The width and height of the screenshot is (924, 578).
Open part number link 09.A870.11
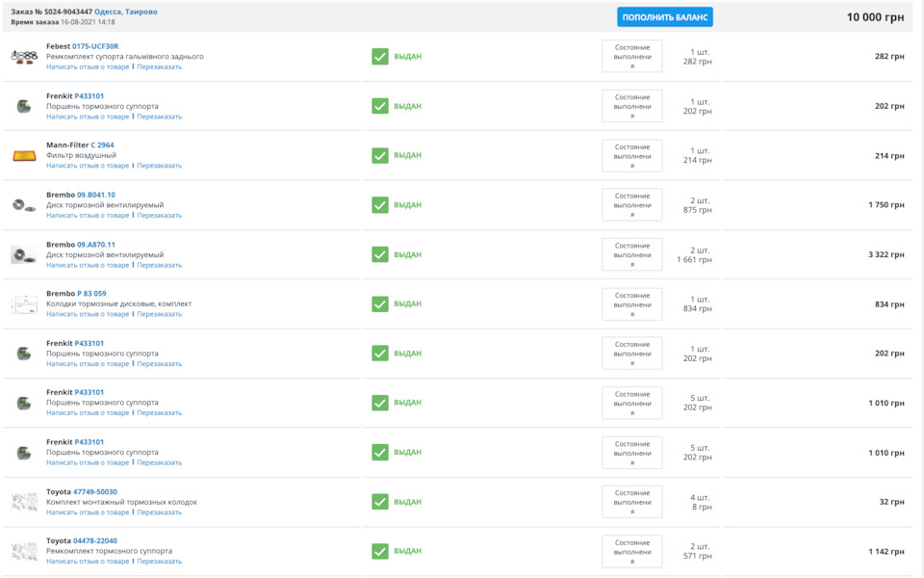[96, 244]
